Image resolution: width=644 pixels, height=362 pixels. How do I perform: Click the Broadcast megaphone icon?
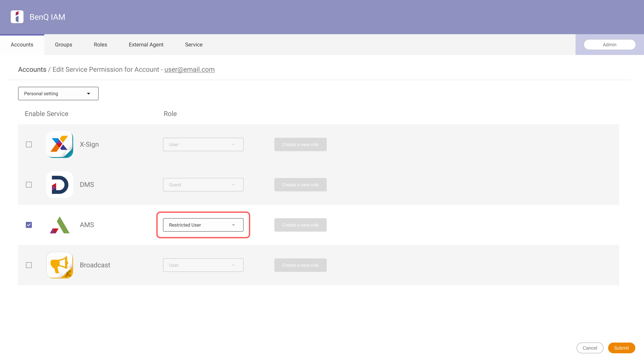pos(60,265)
